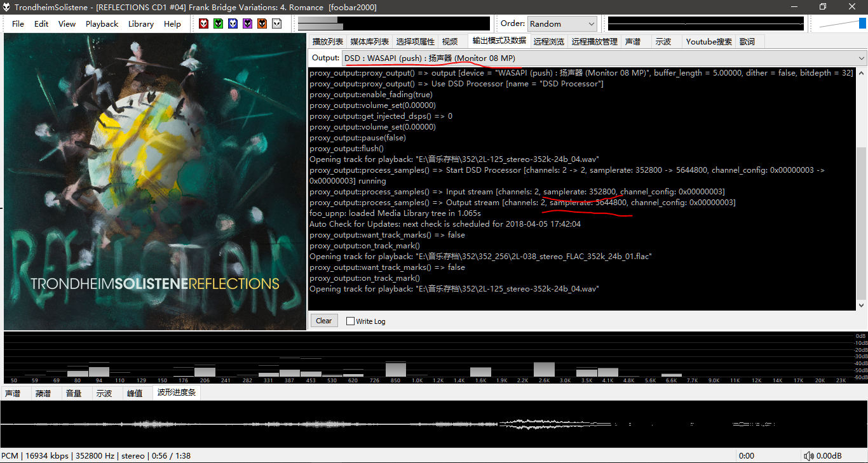Open the Order dropdown set to Random

tap(562, 23)
